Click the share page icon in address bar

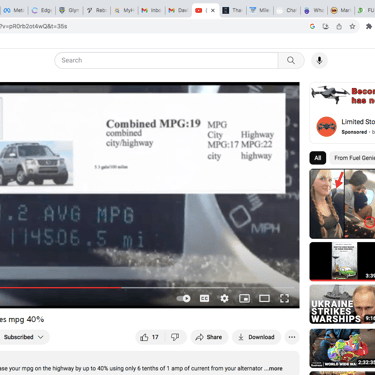pyautogui.click(x=339, y=26)
